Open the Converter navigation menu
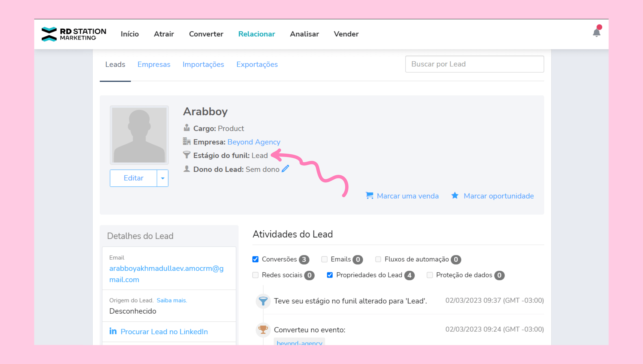The width and height of the screenshot is (643, 364). tap(206, 34)
